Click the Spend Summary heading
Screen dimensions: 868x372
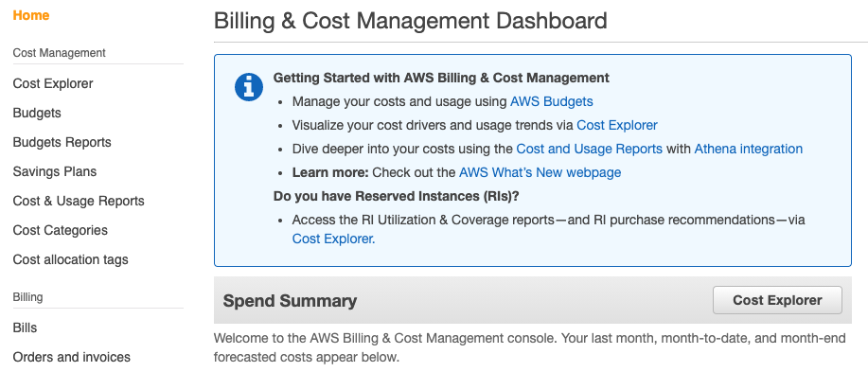pos(290,301)
